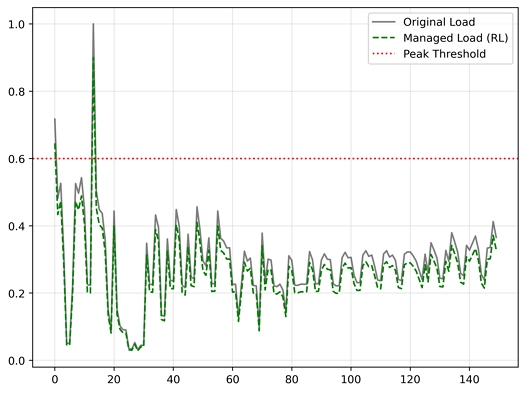
Task: Click the x-axis tick label 80
Action: click(292, 379)
